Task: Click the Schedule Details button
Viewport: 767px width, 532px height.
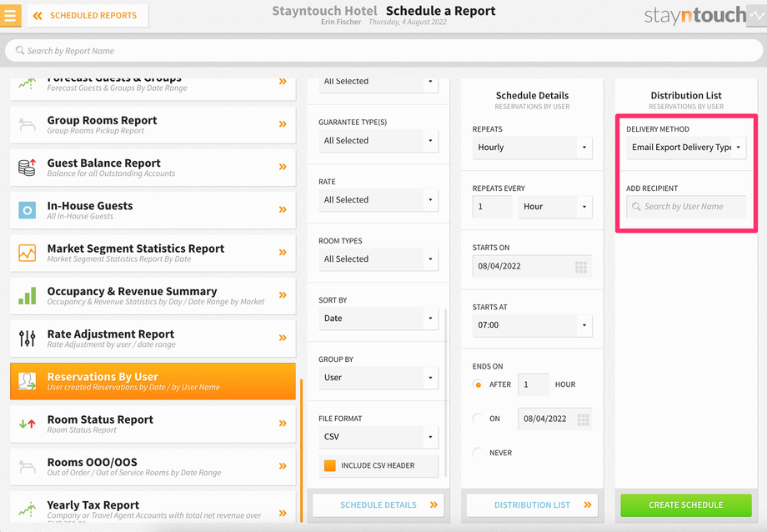Action: (378, 505)
